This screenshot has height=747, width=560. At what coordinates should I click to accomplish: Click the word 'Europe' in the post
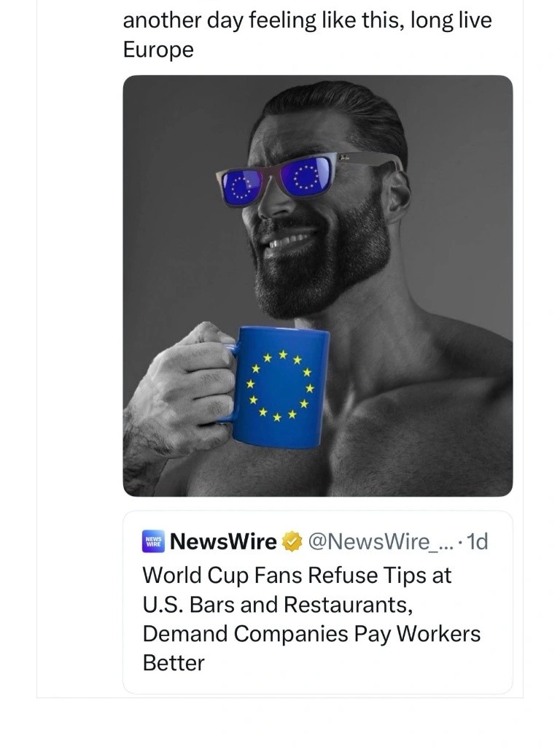158,50
